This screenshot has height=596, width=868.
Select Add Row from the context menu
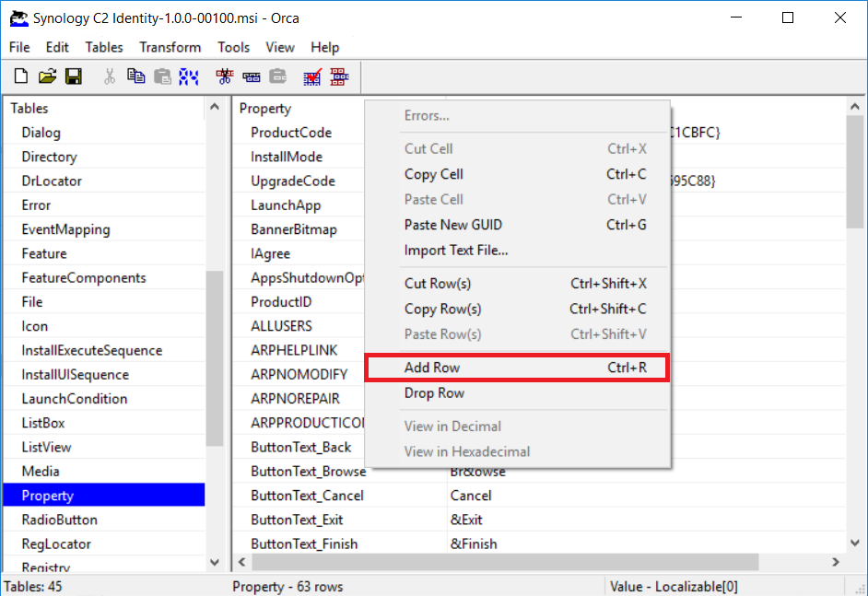click(x=431, y=367)
